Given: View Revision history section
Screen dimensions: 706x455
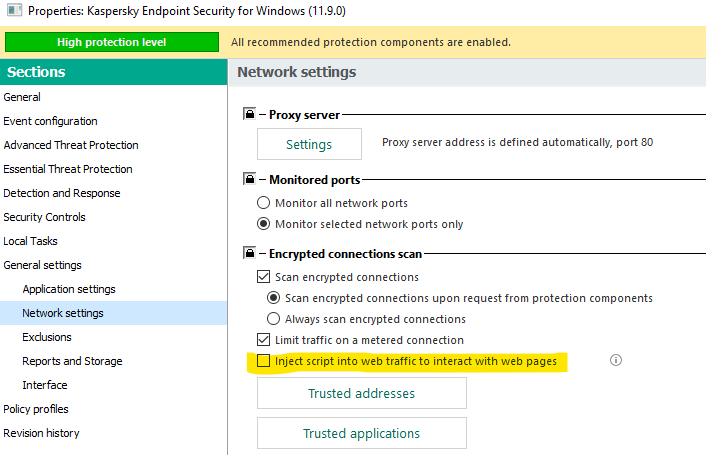Looking at the screenshot, I should (x=41, y=433).
